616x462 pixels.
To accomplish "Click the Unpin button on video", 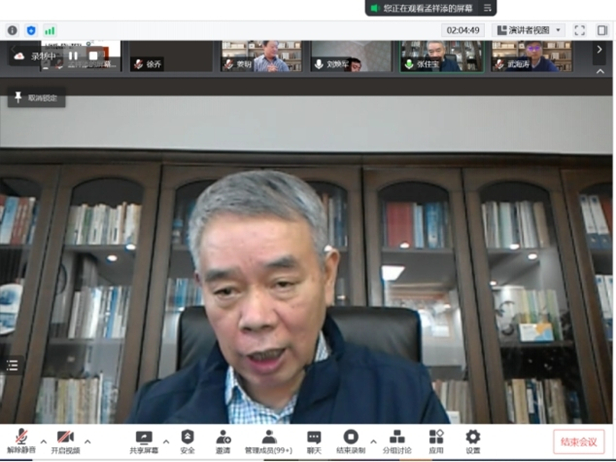I will pyautogui.click(x=36, y=98).
